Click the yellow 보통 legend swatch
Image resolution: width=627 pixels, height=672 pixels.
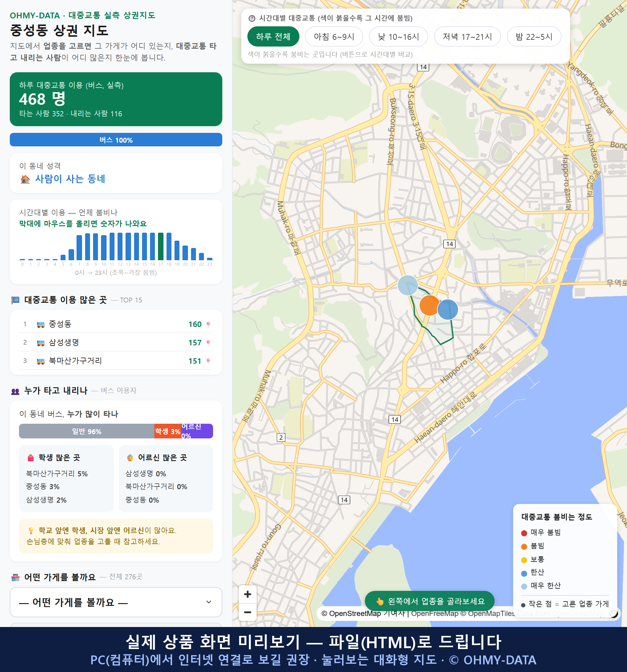pyautogui.click(x=524, y=560)
